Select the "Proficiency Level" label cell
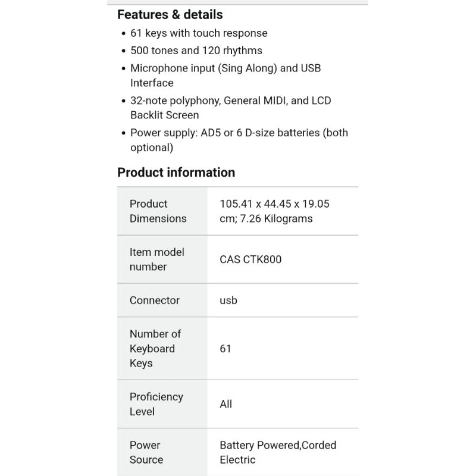476x476 pixels. point(156,404)
